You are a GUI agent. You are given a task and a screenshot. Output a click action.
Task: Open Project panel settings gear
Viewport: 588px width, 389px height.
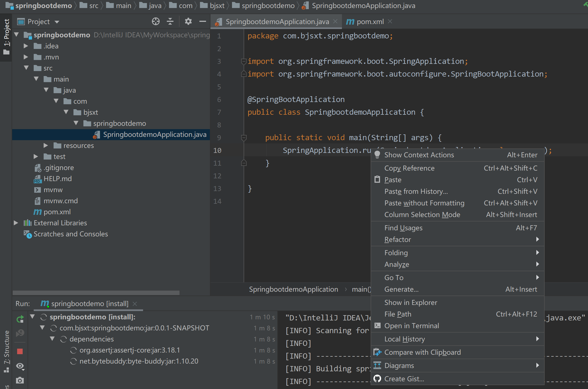coord(188,22)
